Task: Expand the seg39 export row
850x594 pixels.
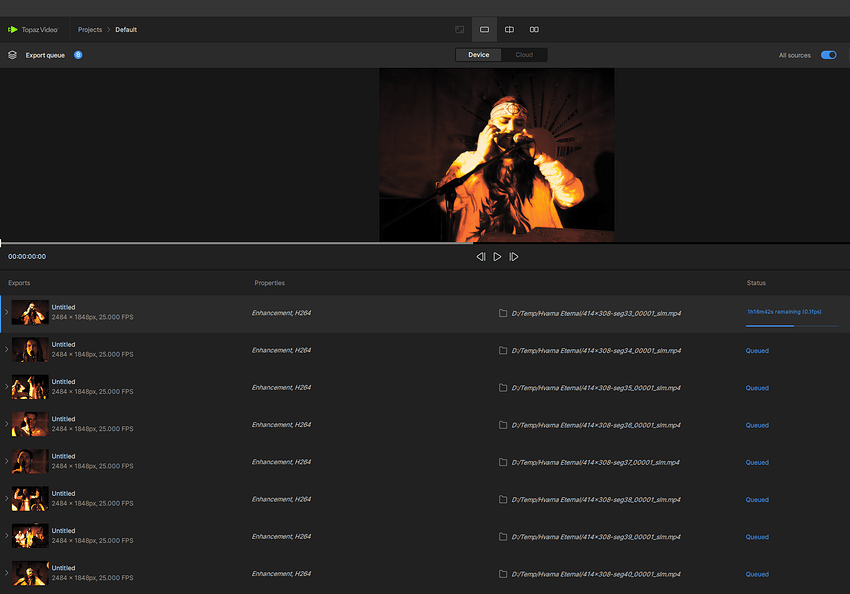Action: 7,535
